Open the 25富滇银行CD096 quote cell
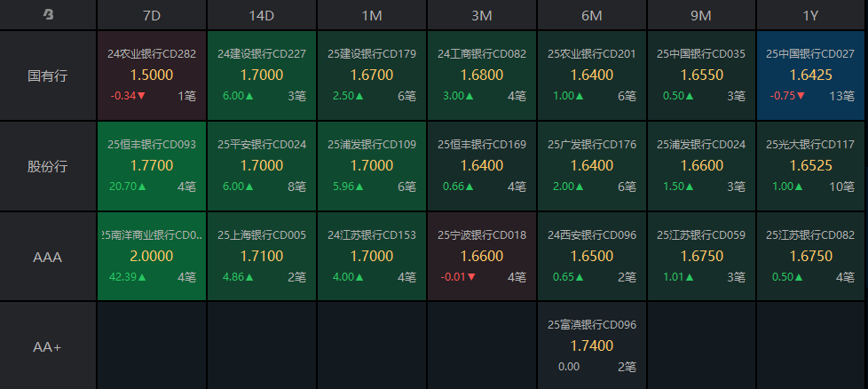 (592, 345)
